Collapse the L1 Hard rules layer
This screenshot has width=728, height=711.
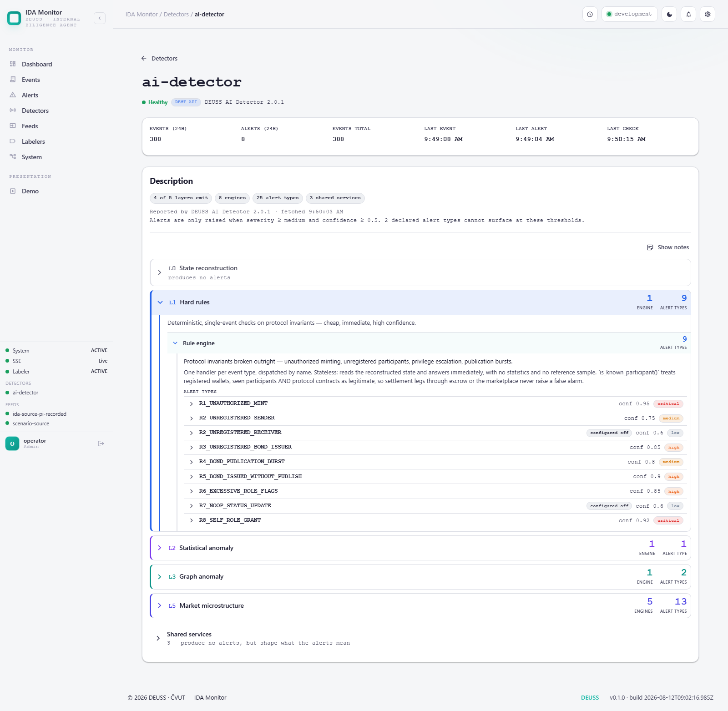(420, 303)
